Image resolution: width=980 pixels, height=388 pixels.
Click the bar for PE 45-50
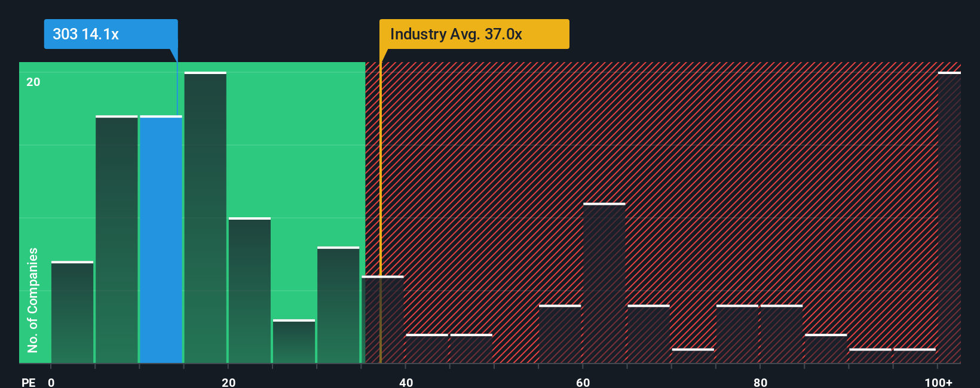(x=471, y=349)
